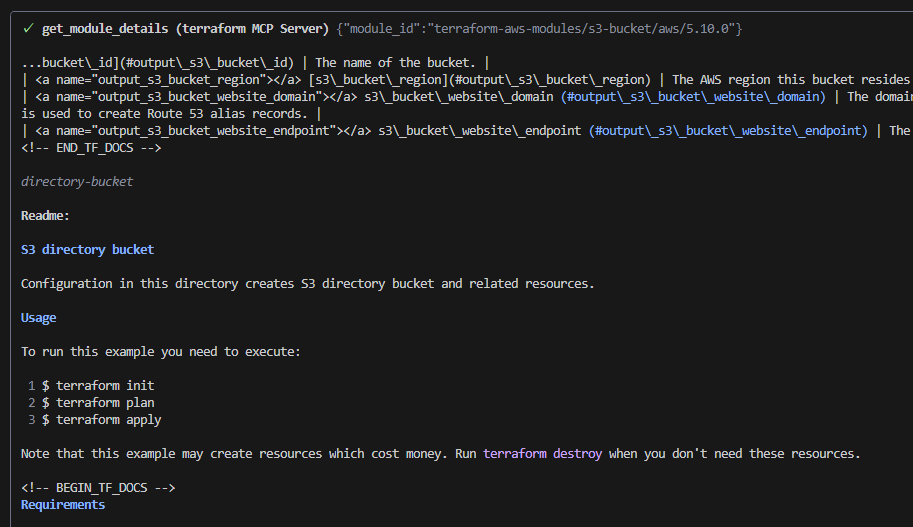Click the 'S3 directory bucket' heading
The height and width of the screenshot is (527, 913).
coord(87,250)
